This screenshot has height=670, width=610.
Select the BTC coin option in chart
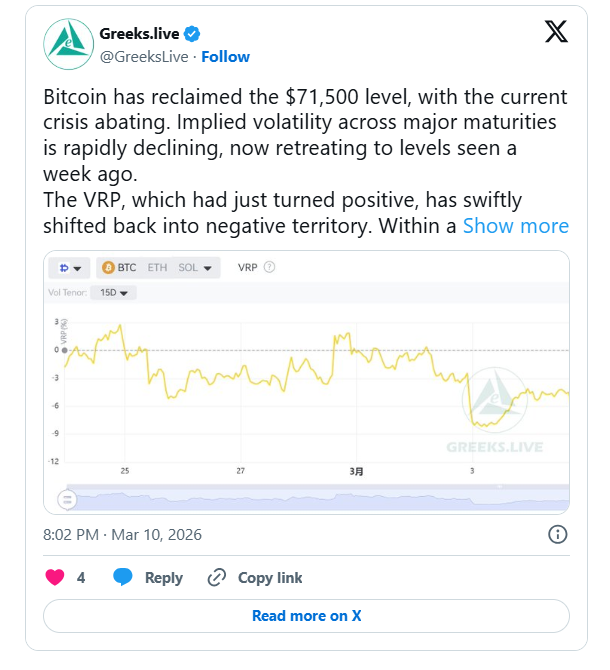coord(119,268)
